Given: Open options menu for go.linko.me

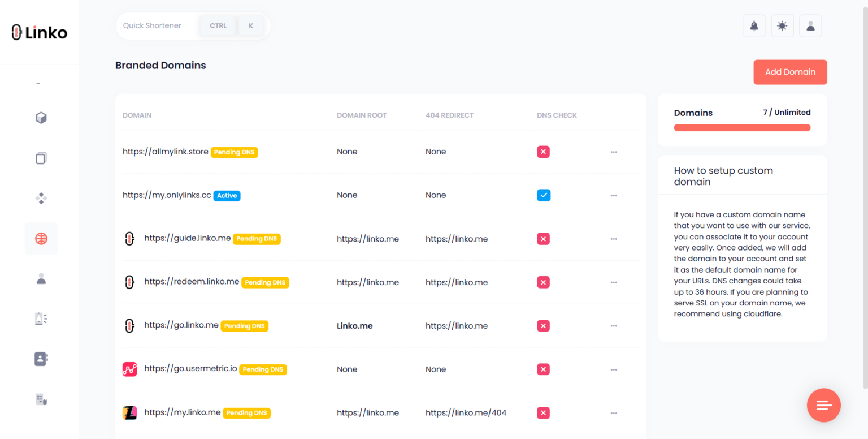Looking at the screenshot, I should [614, 326].
